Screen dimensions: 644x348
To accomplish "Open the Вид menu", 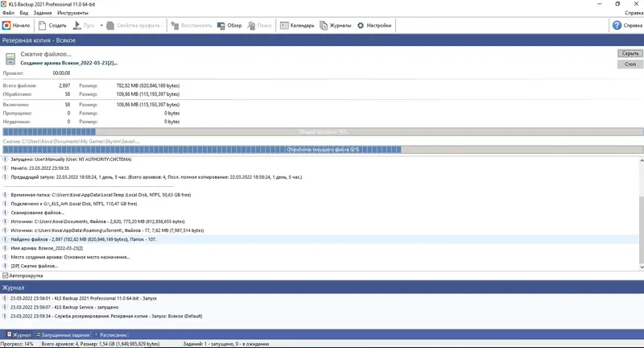I will tap(24, 13).
